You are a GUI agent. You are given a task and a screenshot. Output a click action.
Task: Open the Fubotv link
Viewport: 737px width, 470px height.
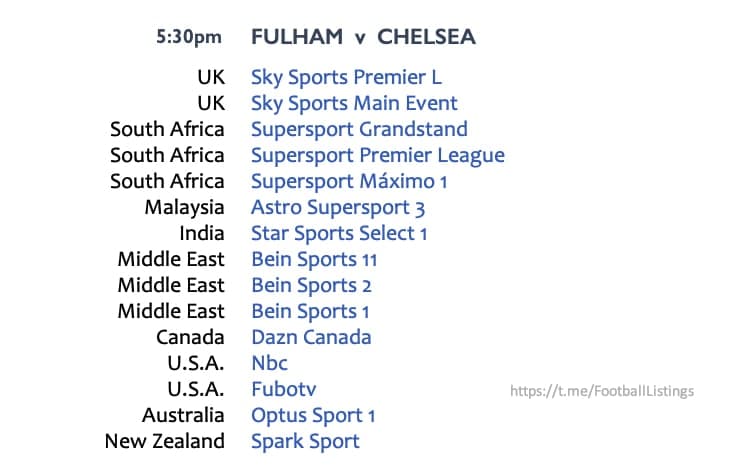(283, 389)
